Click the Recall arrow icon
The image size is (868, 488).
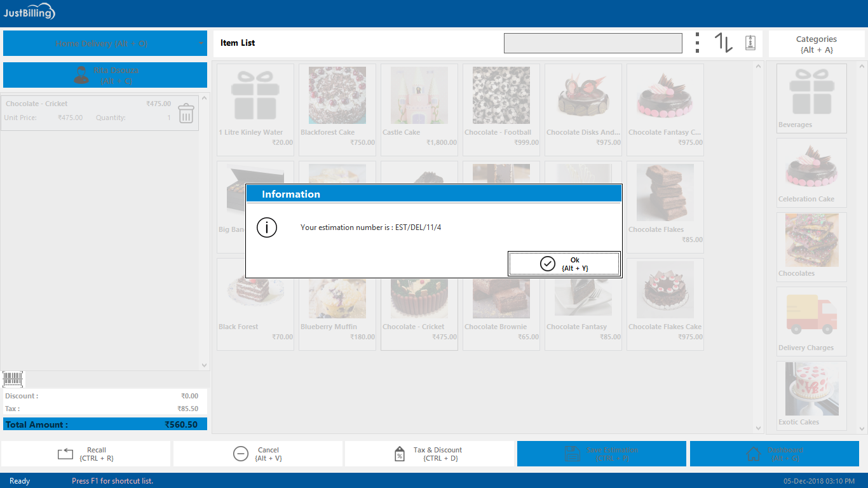pos(65,454)
